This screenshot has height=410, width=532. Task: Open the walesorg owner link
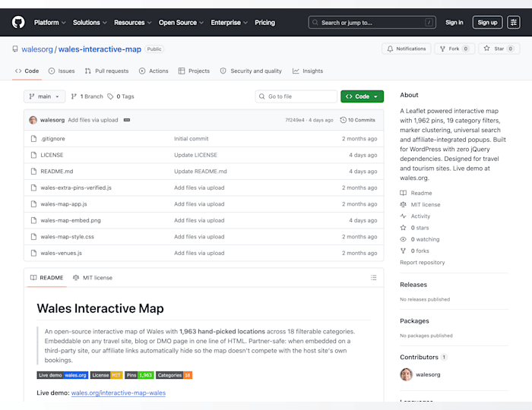[x=37, y=49]
